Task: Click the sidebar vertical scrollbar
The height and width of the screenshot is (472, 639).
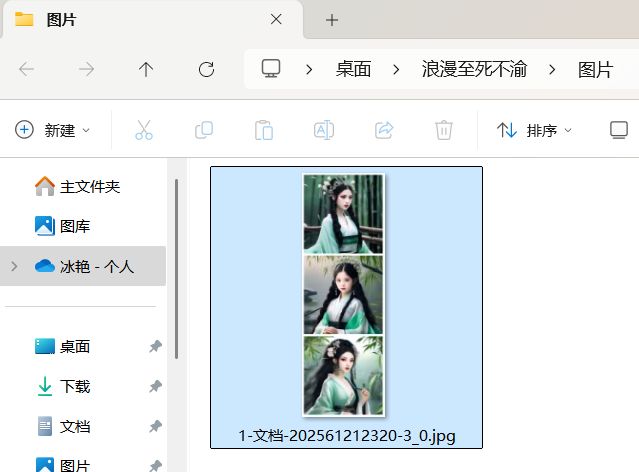Action: click(176, 269)
